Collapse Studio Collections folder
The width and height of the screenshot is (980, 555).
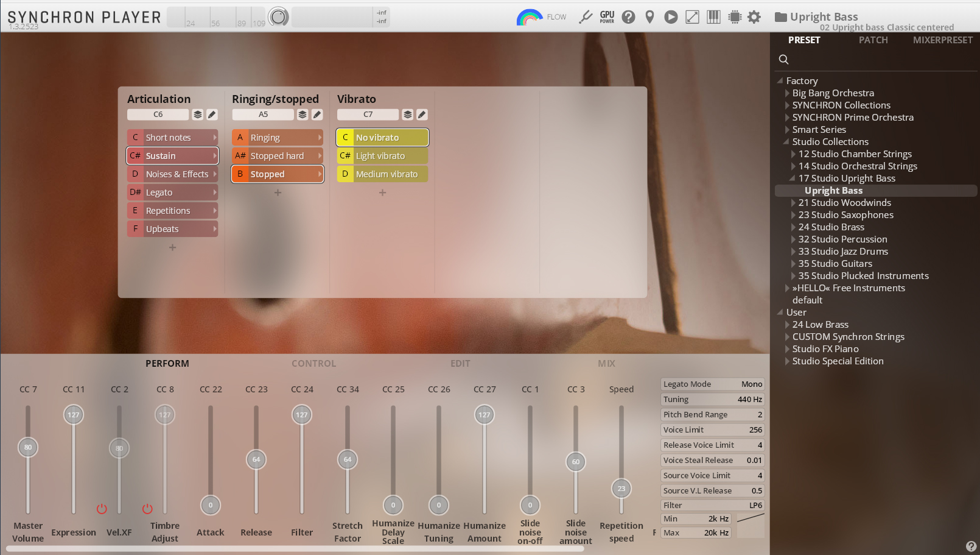click(x=786, y=141)
